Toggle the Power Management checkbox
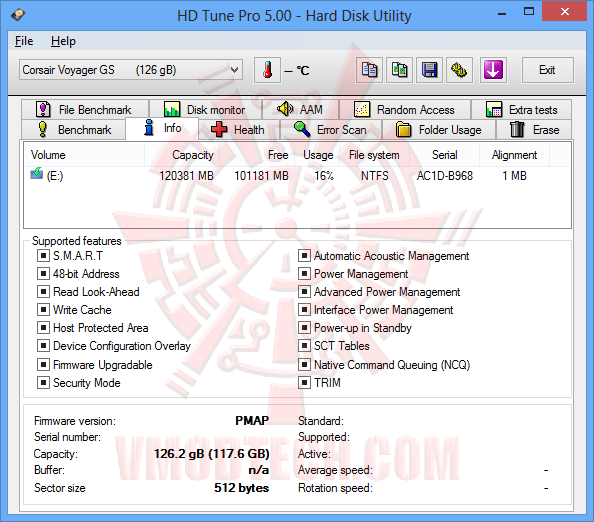This screenshot has width=594, height=522. pos(304,274)
